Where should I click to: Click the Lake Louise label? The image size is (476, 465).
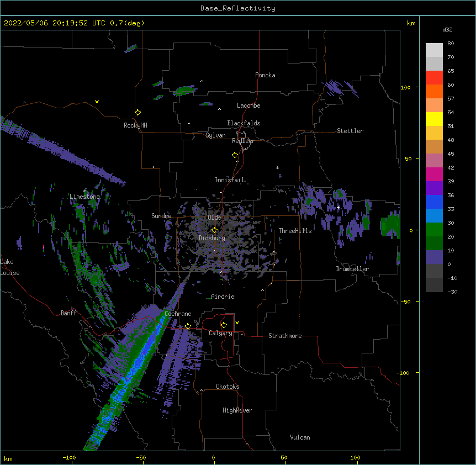10,267
